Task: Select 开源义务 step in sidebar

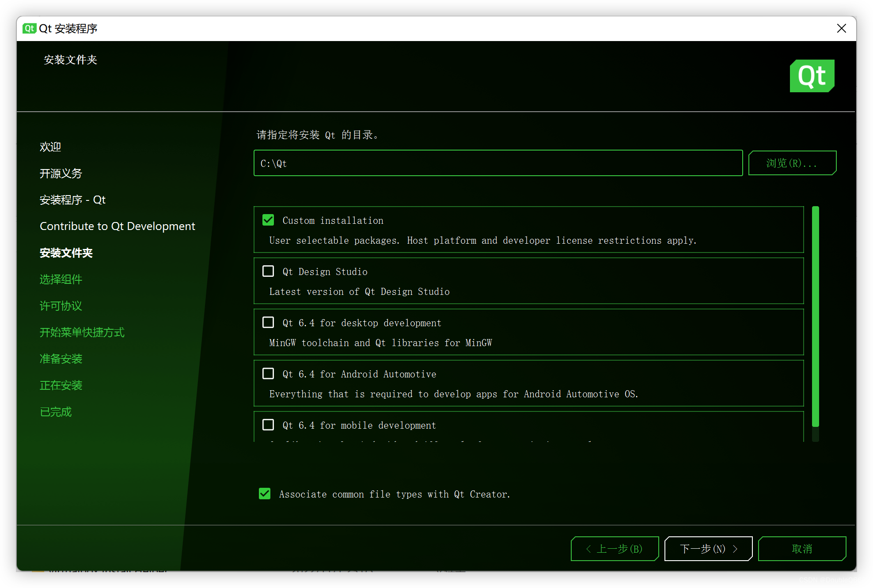Action: tap(61, 173)
